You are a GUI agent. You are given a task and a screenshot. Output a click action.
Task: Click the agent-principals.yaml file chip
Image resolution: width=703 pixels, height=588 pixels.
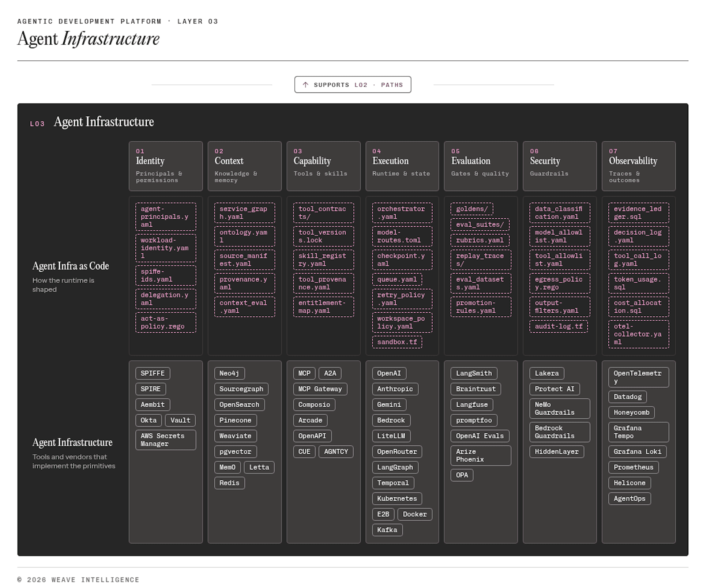(166, 217)
